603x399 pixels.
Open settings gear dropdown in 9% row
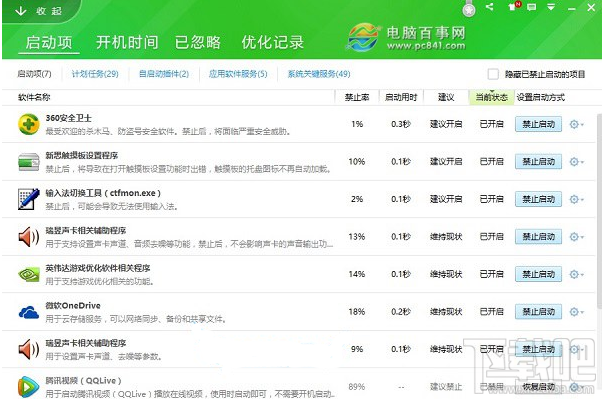point(576,349)
